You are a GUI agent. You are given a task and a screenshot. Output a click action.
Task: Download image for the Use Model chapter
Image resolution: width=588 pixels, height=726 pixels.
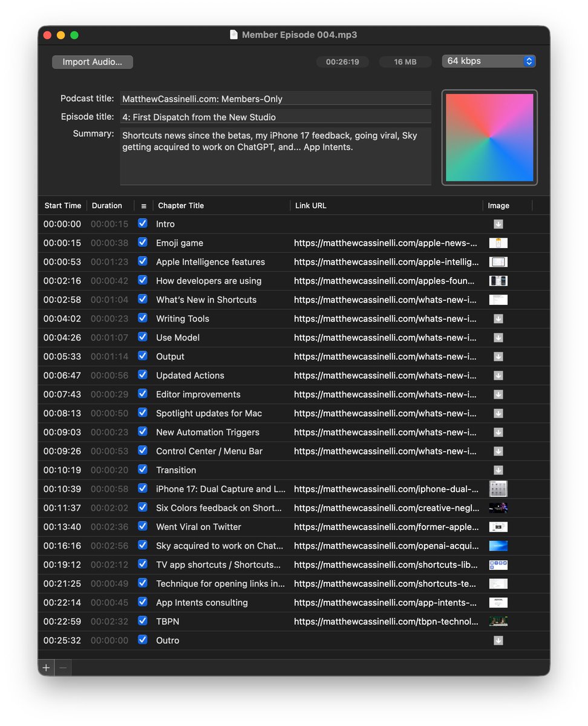[498, 337]
